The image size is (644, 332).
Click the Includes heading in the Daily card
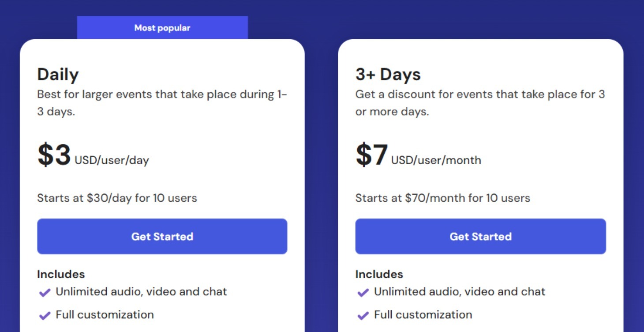tap(61, 274)
